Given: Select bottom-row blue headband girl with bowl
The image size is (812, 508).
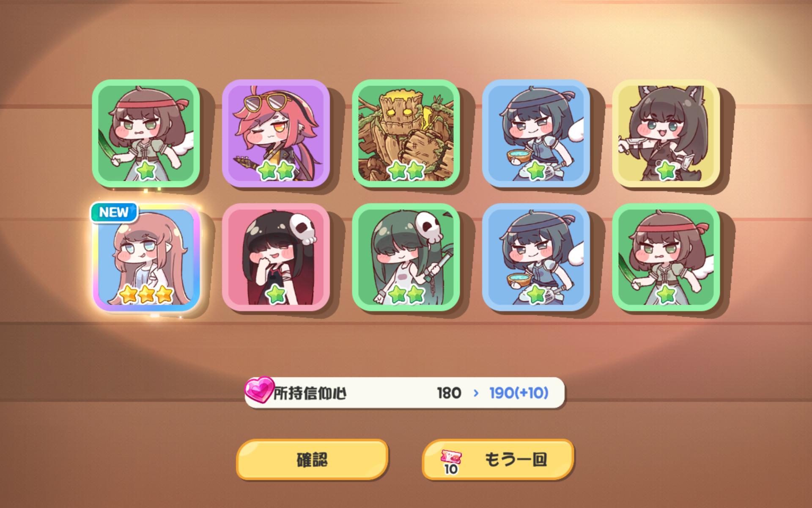Looking at the screenshot, I should pos(536,257).
